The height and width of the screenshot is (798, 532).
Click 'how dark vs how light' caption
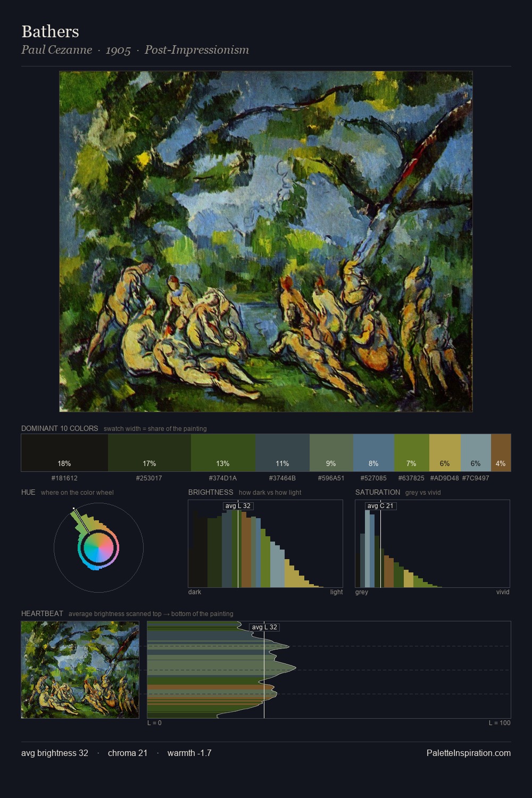(270, 493)
